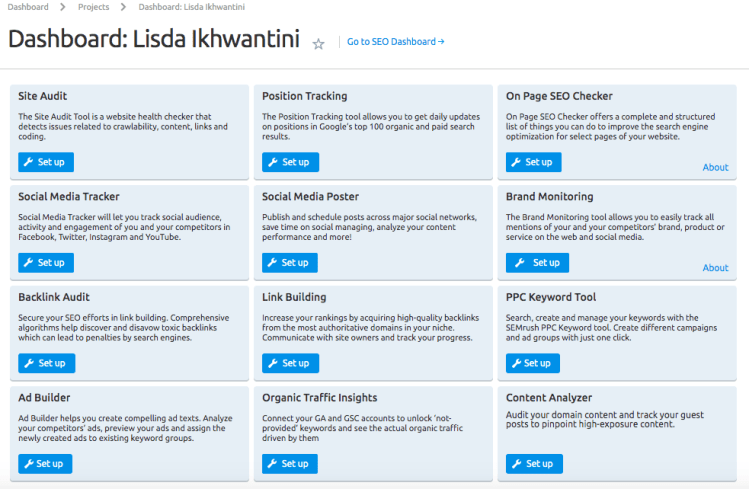The image size is (749, 489).
Task: Click Set up for Link Building
Action: tap(290, 363)
